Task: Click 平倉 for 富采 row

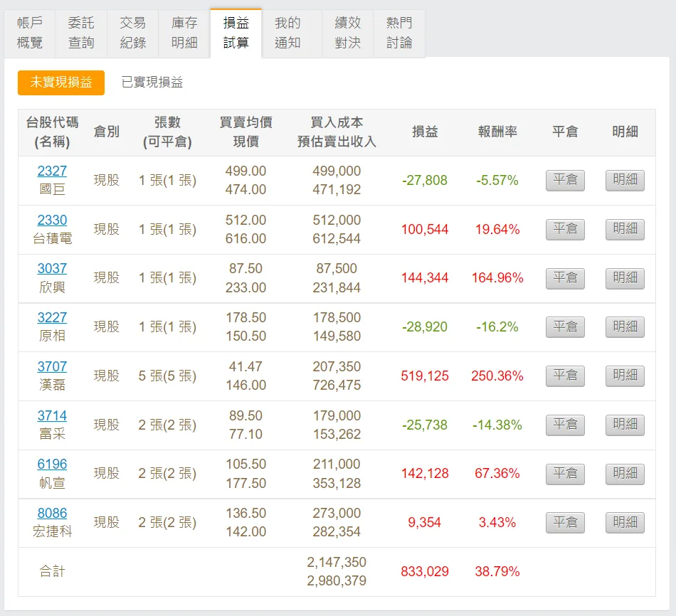Action: 565,425
